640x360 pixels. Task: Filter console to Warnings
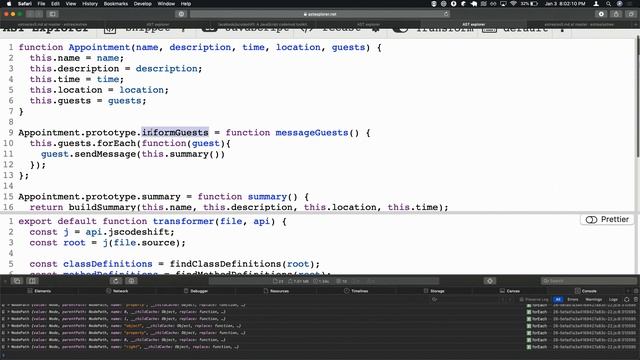pyautogui.click(x=593, y=300)
